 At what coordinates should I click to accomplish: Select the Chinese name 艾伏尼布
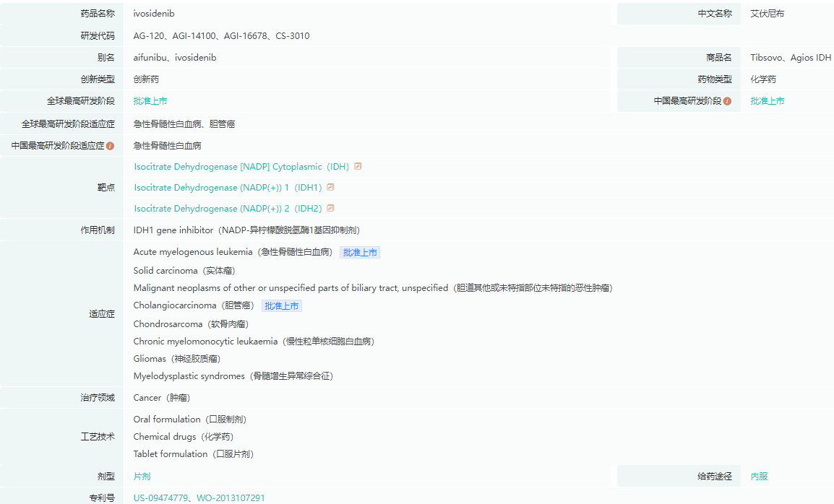(x=767, y=14)
